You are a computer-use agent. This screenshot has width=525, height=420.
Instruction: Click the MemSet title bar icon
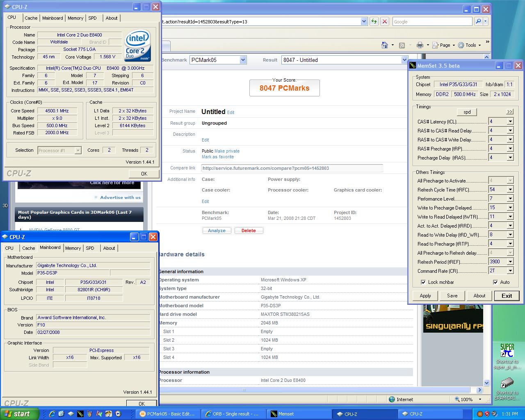[x=412, y=65]
